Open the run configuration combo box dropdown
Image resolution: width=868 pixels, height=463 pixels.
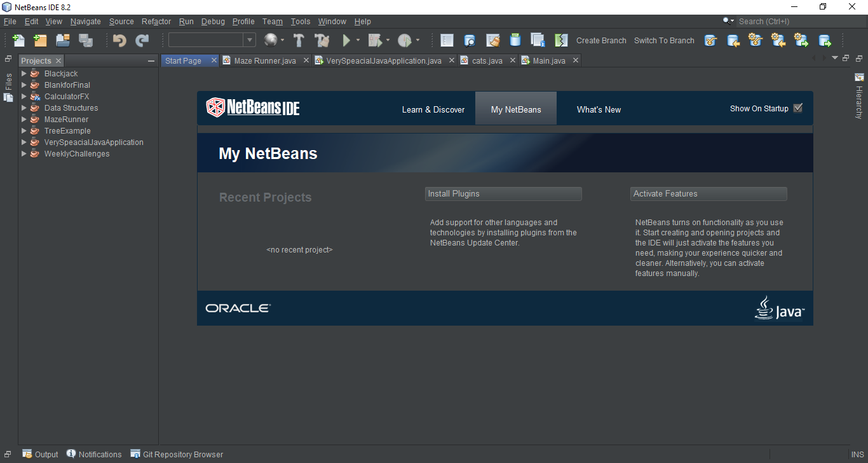point(251,39)
